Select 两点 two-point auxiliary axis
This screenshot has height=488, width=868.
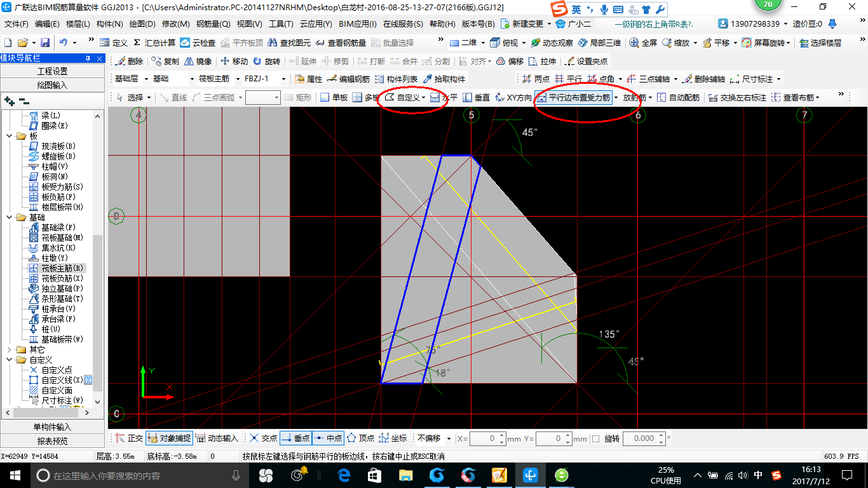pyautogui.click(x=536, y=79)
